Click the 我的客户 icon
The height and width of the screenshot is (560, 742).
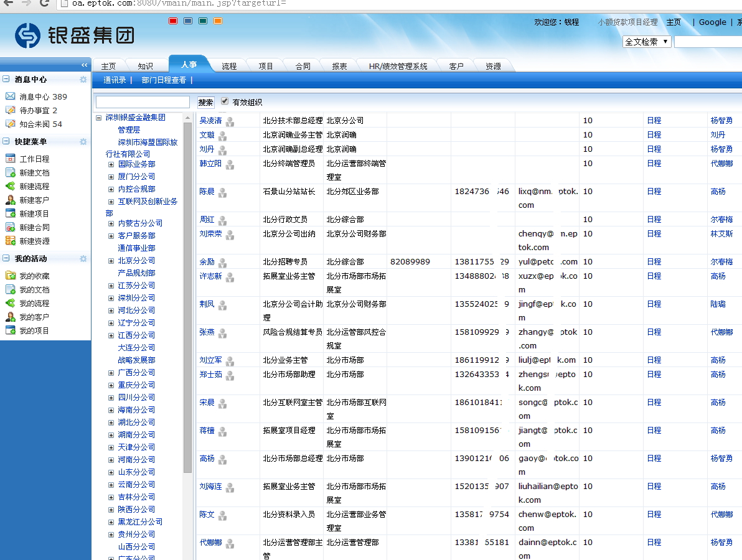click(11, 317)
